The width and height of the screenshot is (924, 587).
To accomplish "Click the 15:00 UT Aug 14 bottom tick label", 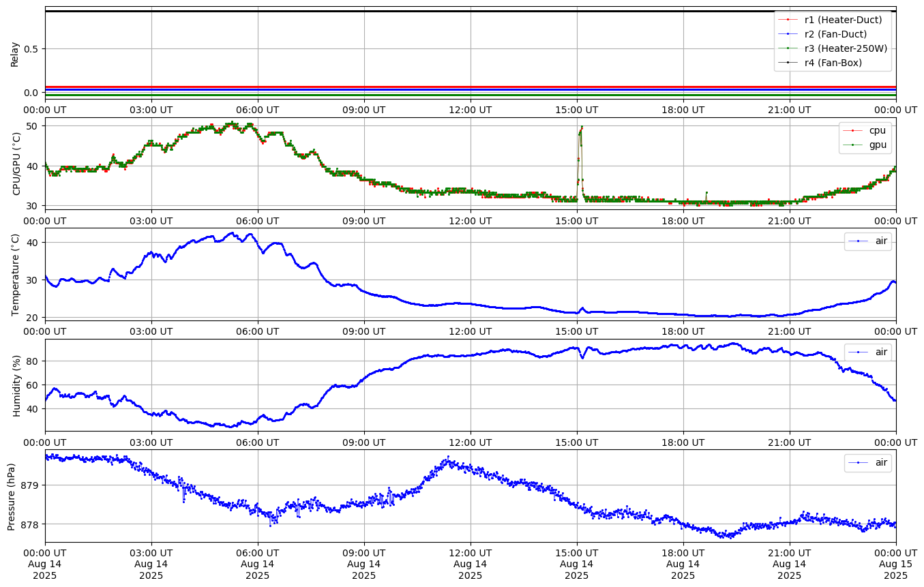I will 577,564.
